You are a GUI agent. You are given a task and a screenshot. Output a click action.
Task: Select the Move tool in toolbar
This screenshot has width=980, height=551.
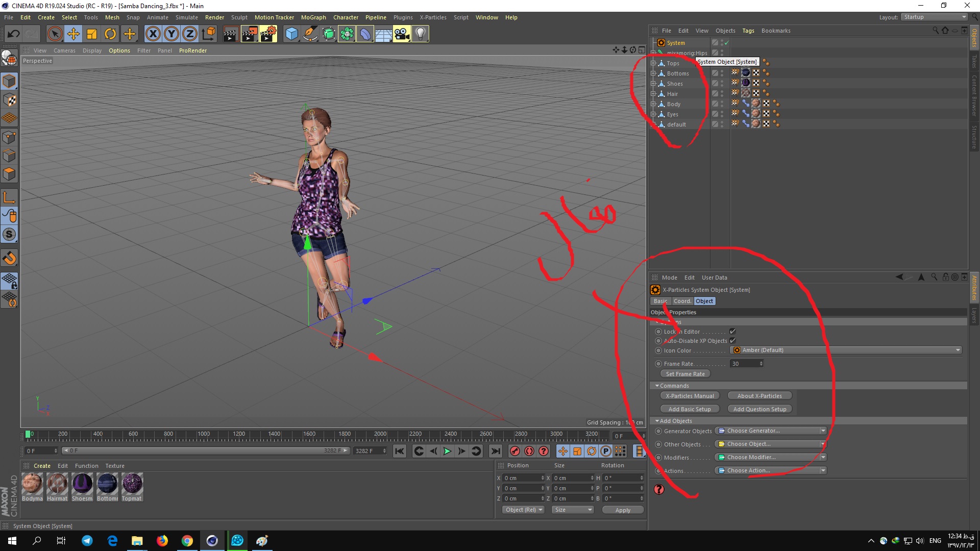72,33
